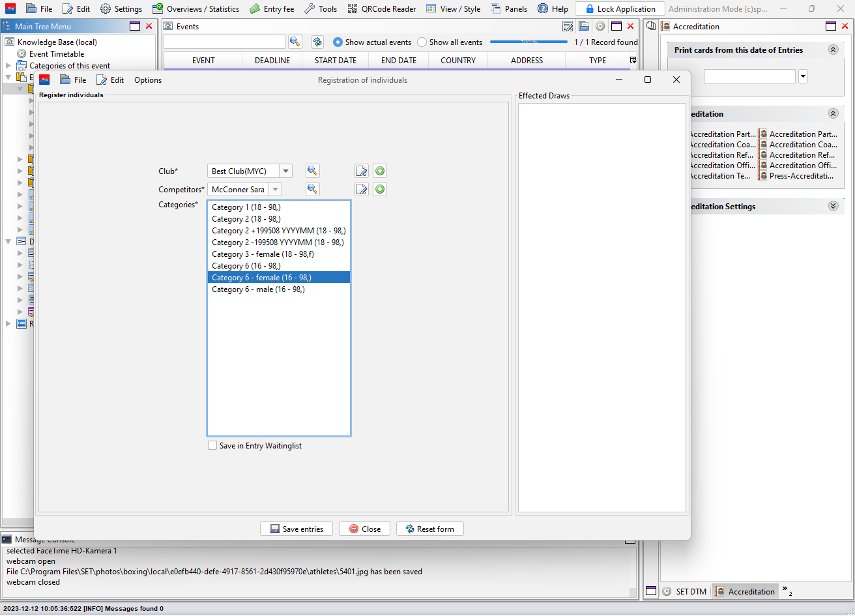855x616 pixels.
Task: Select Category 3 - female in list
Action: pos(263,254)
